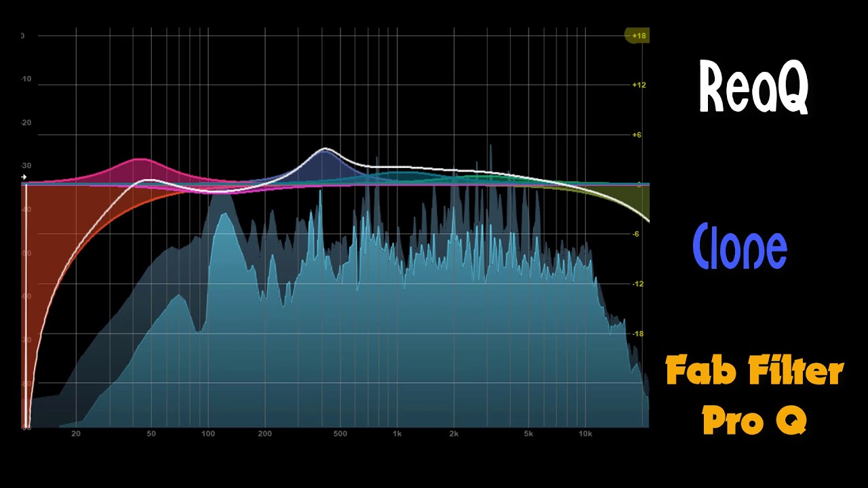Click the grey -30 analyzer scale label

click(x=26, y=166)
